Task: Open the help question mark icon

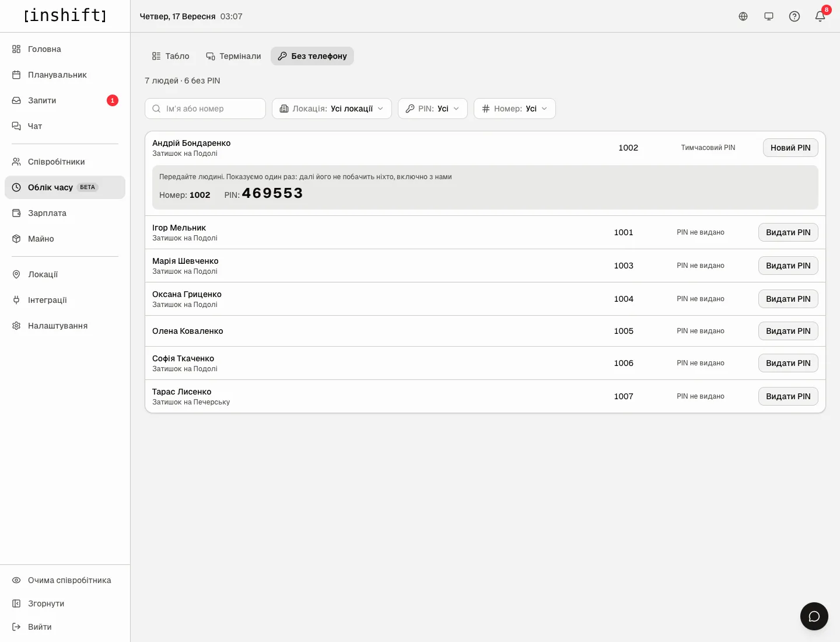Action: pyautogui.click(x=794, y=16)
